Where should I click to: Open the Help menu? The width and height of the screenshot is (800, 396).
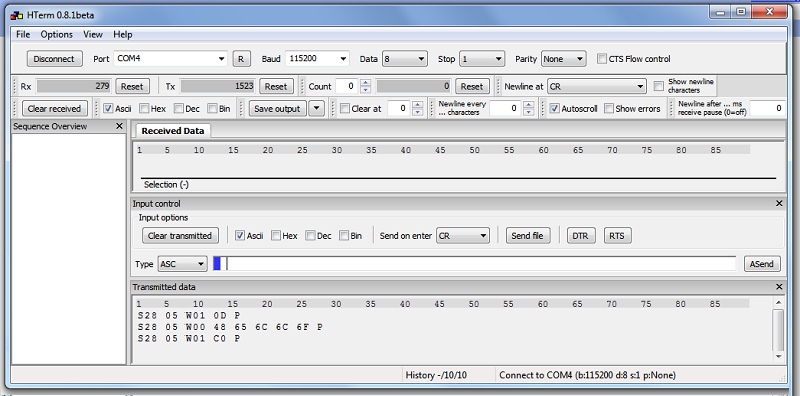(122, 34)
